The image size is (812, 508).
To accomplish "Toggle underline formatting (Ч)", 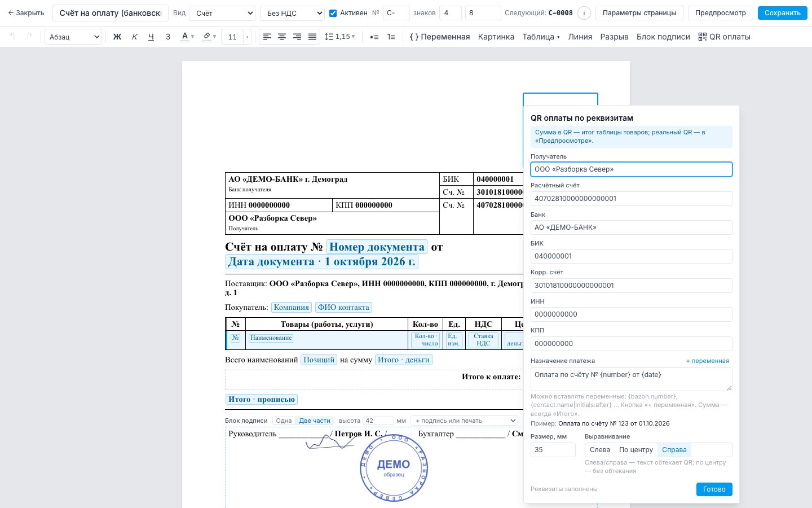I will pos(151,37).
